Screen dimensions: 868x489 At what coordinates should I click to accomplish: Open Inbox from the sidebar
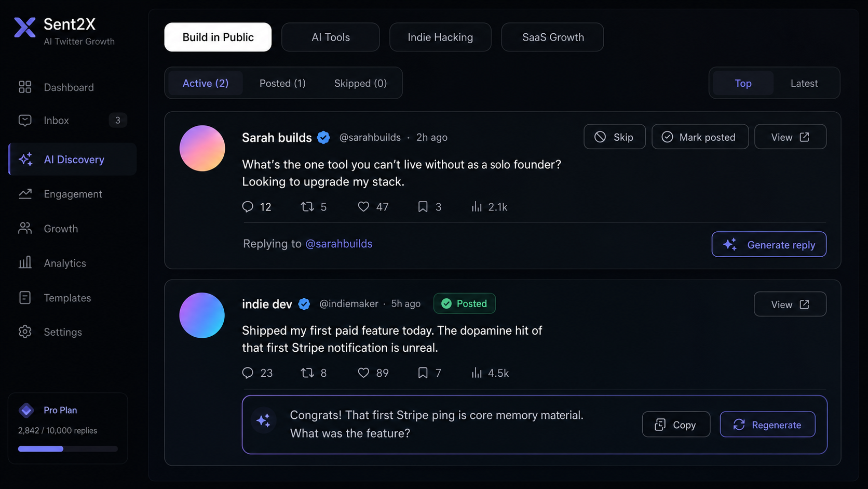72,121
